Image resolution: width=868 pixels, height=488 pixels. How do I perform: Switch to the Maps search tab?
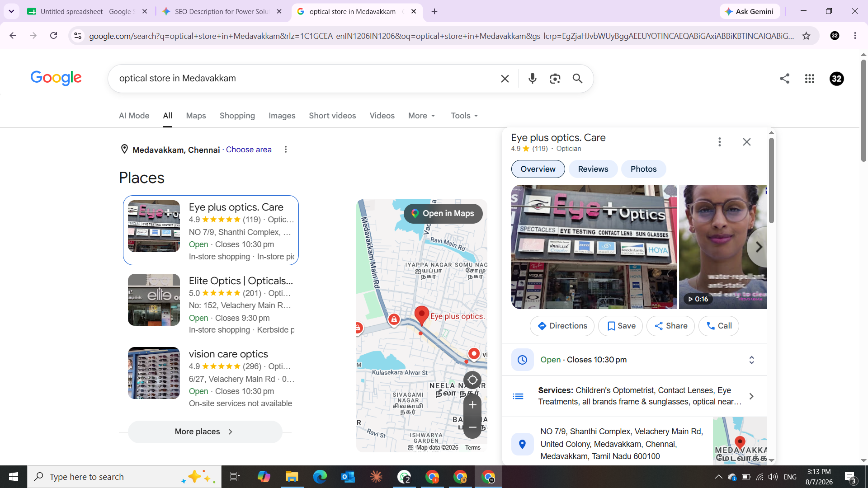[x=196, y=116]
